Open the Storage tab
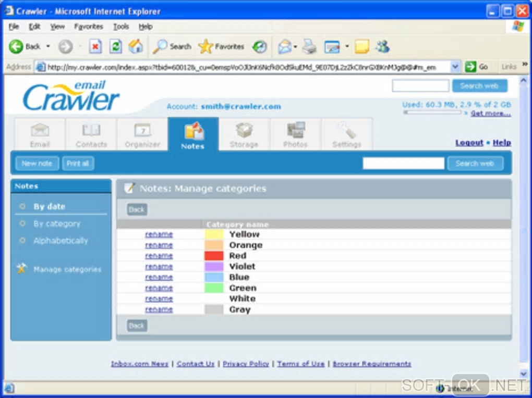Image resolution: width=532 pixels, height=398 pixels. point(244,134)
